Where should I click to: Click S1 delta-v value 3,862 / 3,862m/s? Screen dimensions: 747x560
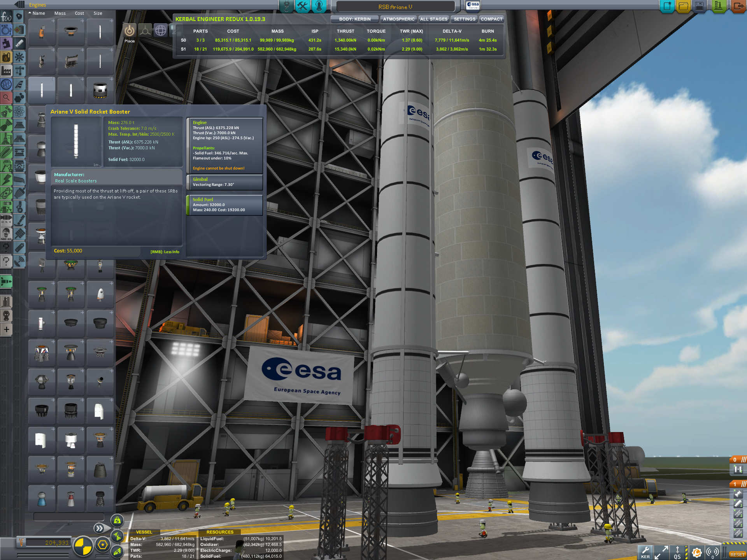point(452,49)
